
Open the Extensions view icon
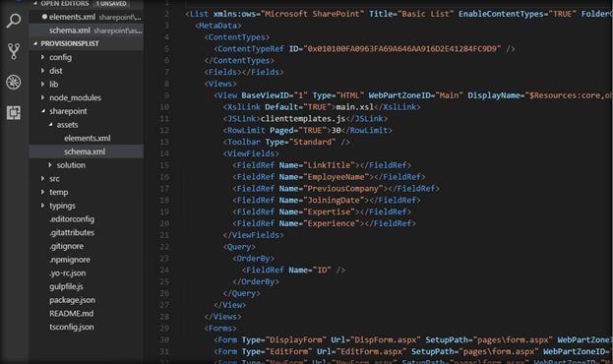click(x=14, y=112)
